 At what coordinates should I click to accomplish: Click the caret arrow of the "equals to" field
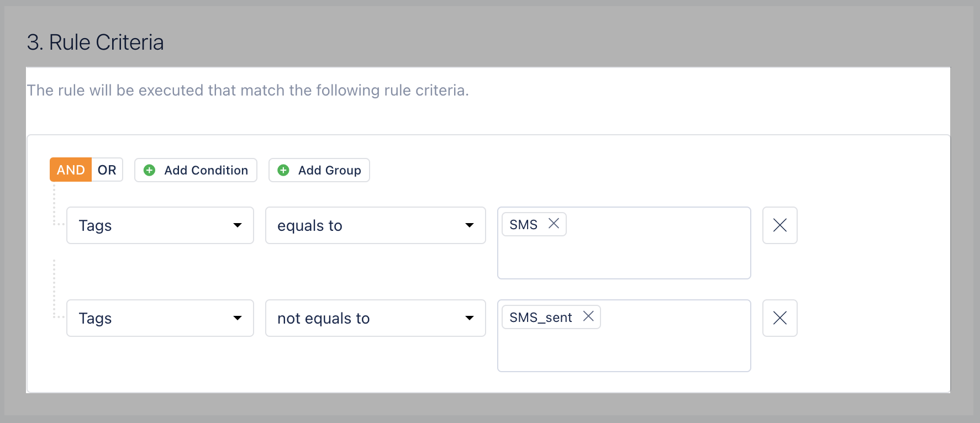470,225
